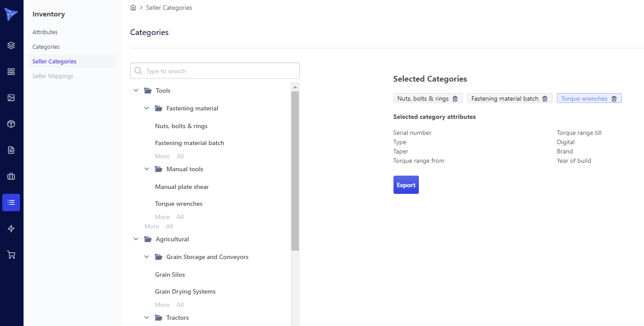Click the image gallery icon in sidebar
Viewport: 644px width, 326px height.
point(11,98)
